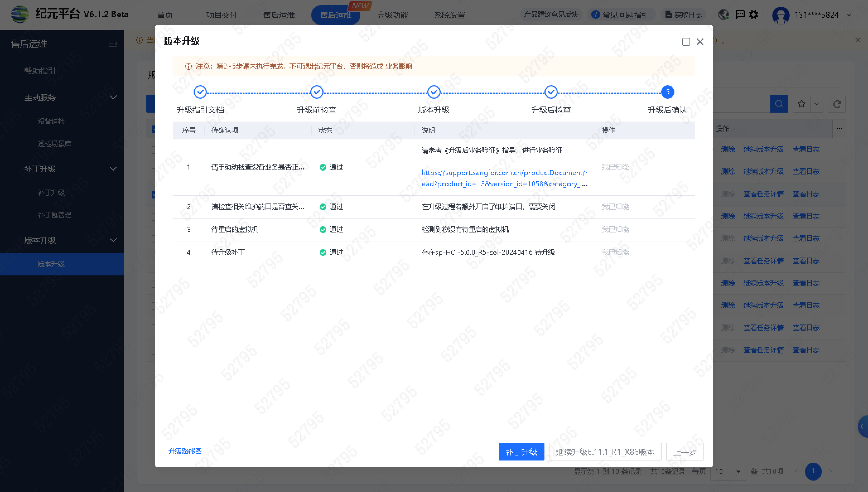Collapse the 主动服务 sidebar group

pos(113,98)
